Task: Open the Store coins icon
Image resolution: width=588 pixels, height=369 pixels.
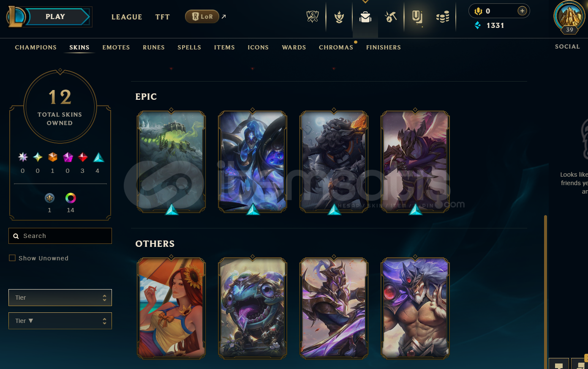Action: click(x=443, y=17)
